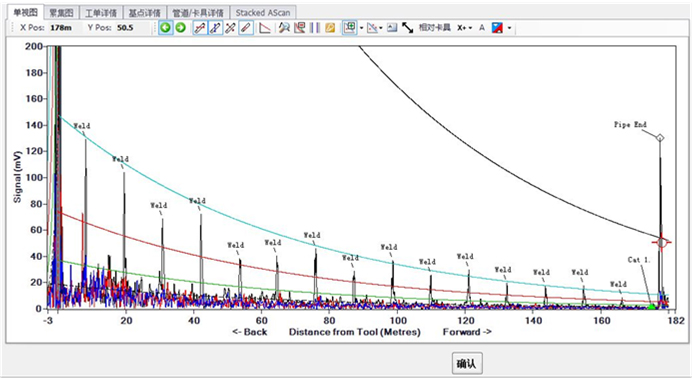The width and height of the screenshot is (692, 379).
Task: Click the 相对卡具 toolbar button
Action: pyautogui.click(x=435, y=28)
